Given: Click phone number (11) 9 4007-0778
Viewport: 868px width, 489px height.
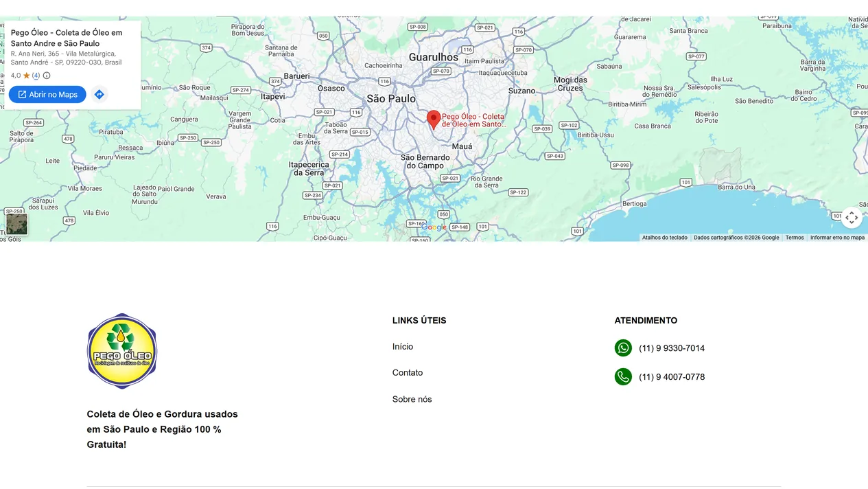Looking at the screenshot, I should pos(672,377).
